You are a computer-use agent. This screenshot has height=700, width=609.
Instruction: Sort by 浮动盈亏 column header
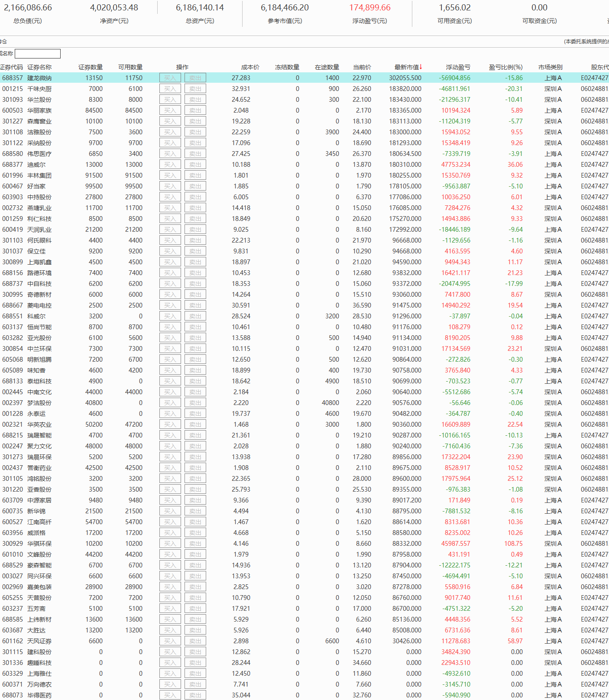458,67
